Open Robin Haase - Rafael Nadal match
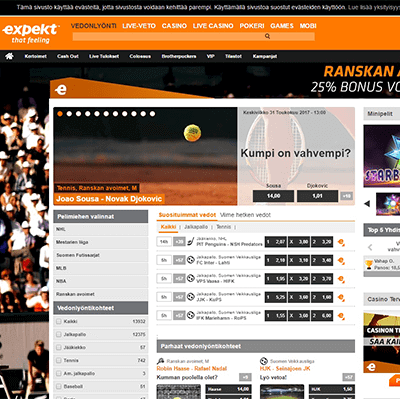This screenshot has width=400, height=400. (x=192, y=368)
